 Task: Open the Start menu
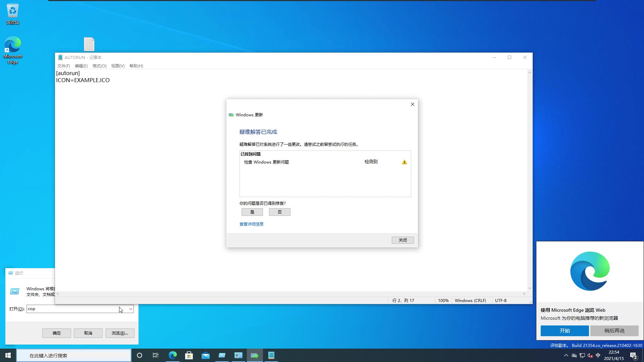(x=7, y=355)
